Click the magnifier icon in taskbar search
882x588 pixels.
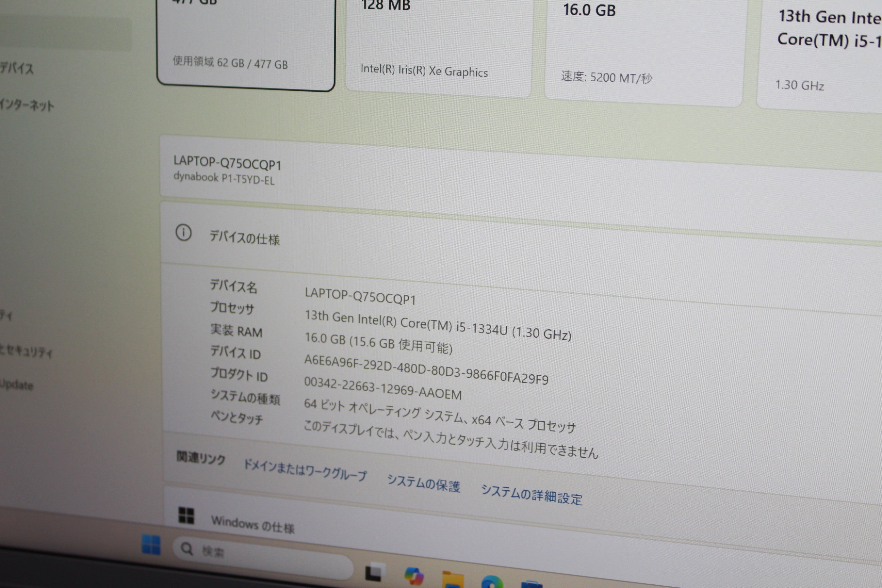click(187, 549)
